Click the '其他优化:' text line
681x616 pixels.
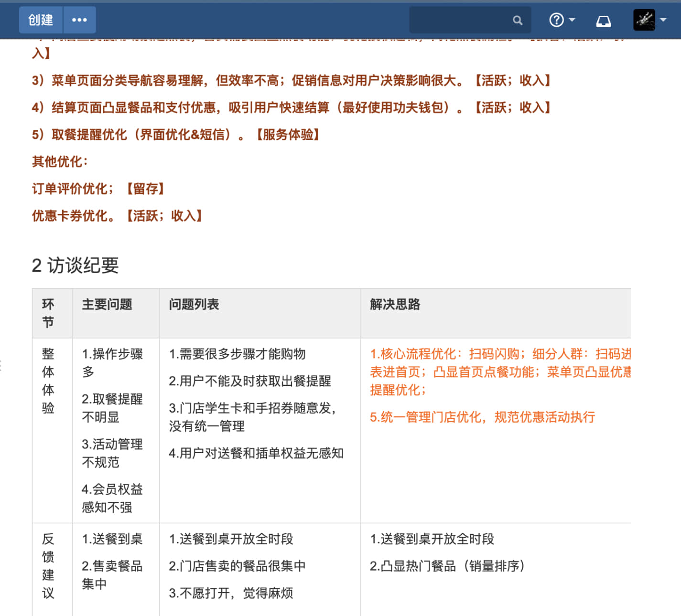pos(60,162)
